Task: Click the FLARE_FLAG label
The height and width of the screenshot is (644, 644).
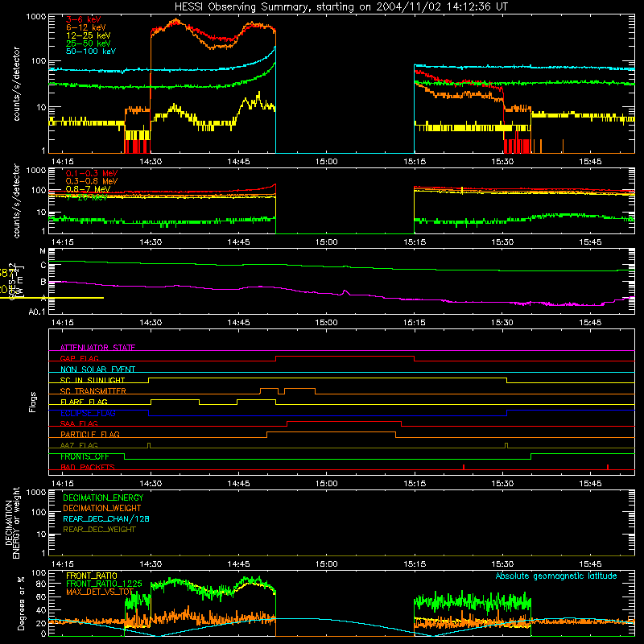Action: pyautogui.click(x=84, y=402)
